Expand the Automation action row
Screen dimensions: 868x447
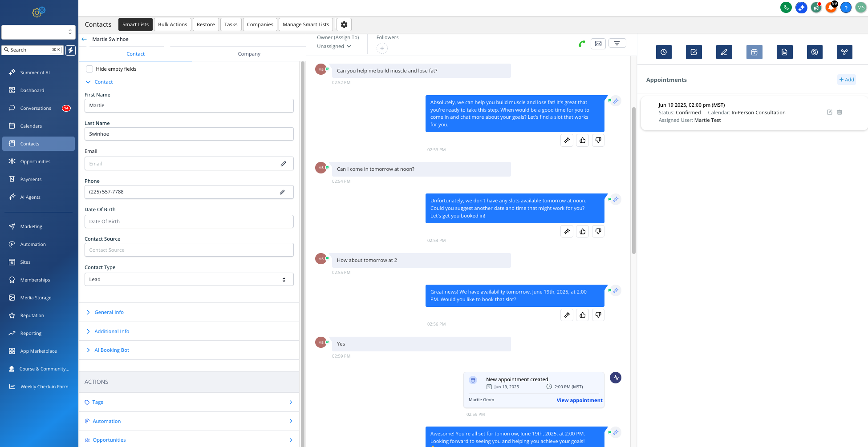pyautogui.click(x=189, y=421)
